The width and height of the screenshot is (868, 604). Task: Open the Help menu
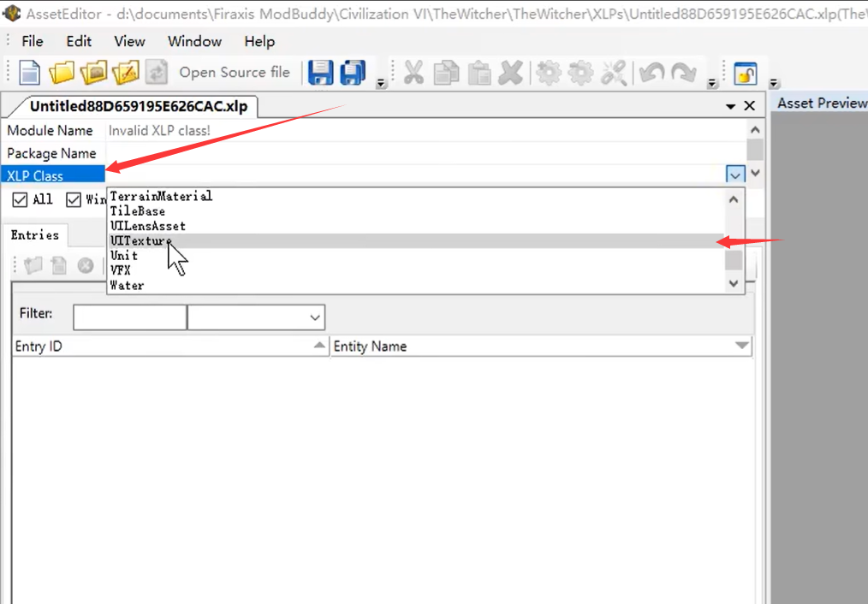coord(259,41)
